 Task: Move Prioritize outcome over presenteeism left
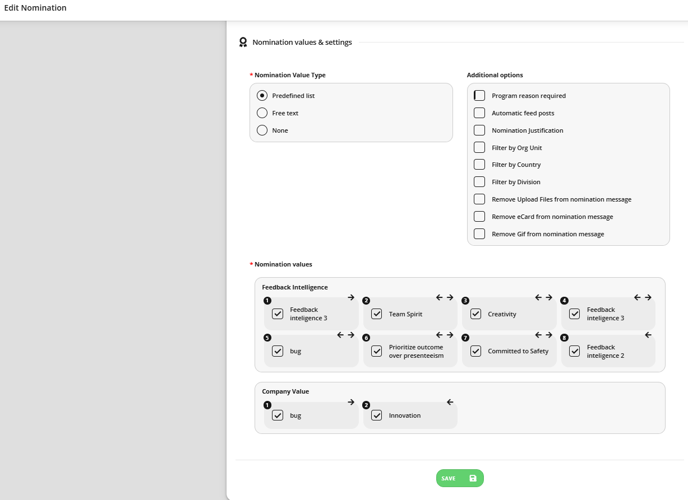pos(439,335)
